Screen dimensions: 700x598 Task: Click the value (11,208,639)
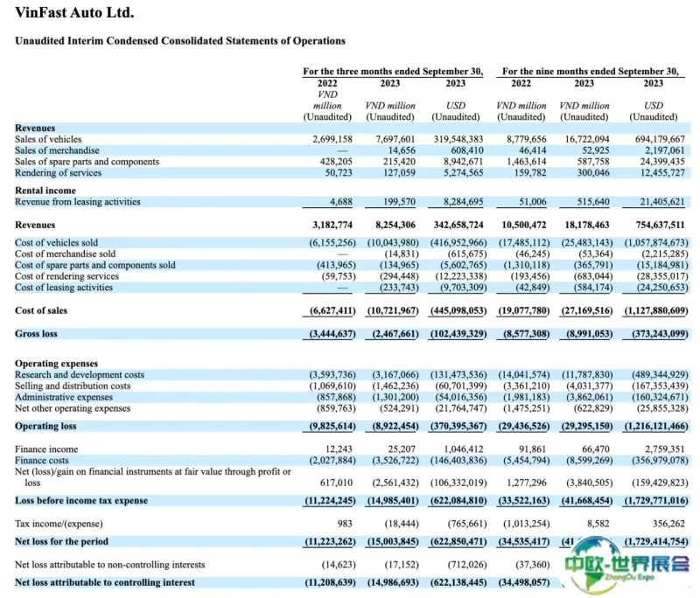click(x=331, y=582)
